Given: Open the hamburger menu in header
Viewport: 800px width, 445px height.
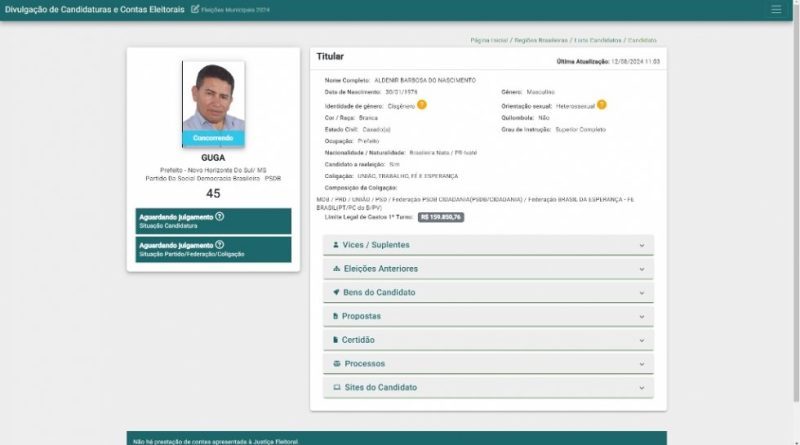Looking at the screenshot, I should coord(776,9).
